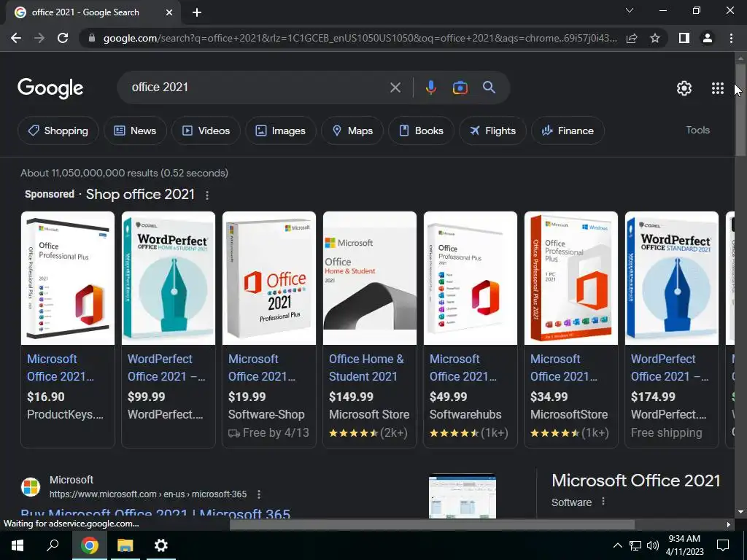Switch to the News filter

135,131
